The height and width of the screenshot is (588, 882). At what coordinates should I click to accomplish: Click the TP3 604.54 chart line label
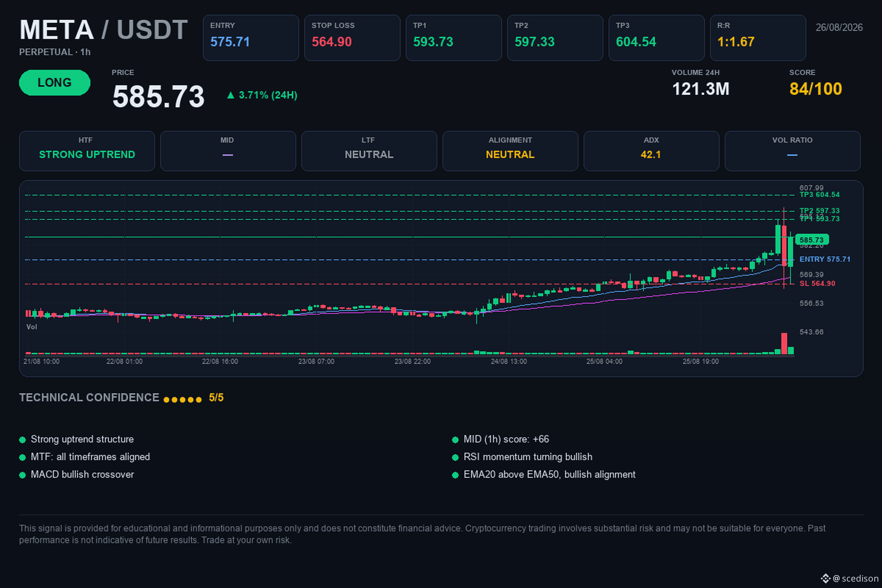820,195
